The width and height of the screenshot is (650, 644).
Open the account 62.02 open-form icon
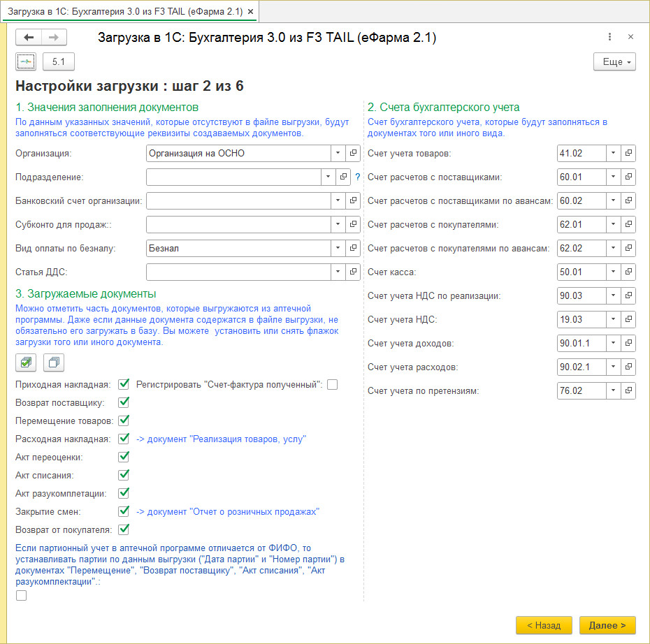[x=628, y=248]
